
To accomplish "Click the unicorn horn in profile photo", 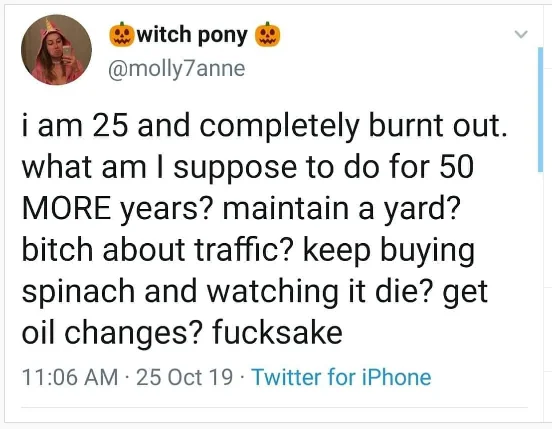I will pyautogui.click(x=49, y=25).
